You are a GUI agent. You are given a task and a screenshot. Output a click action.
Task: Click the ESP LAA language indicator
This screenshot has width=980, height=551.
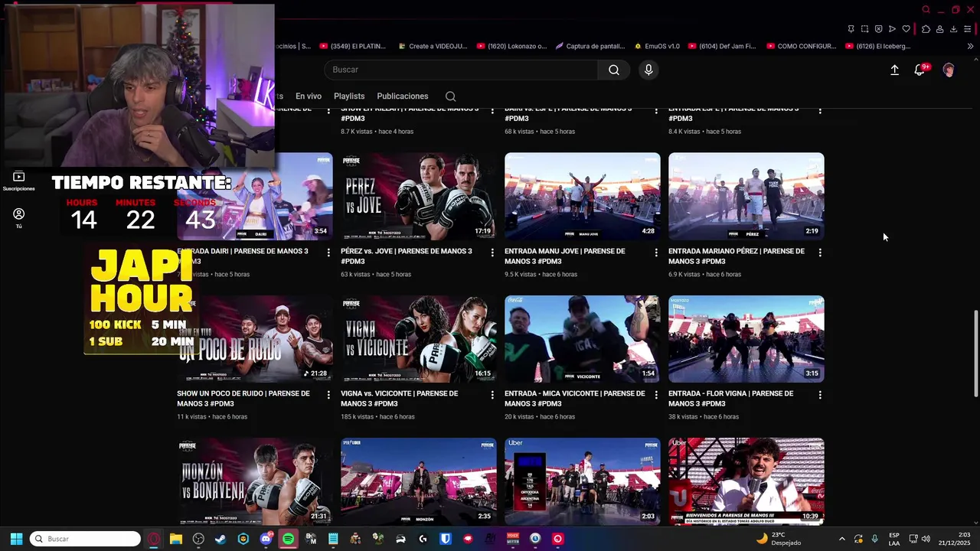pyautogui.click(x=894, y=539)
